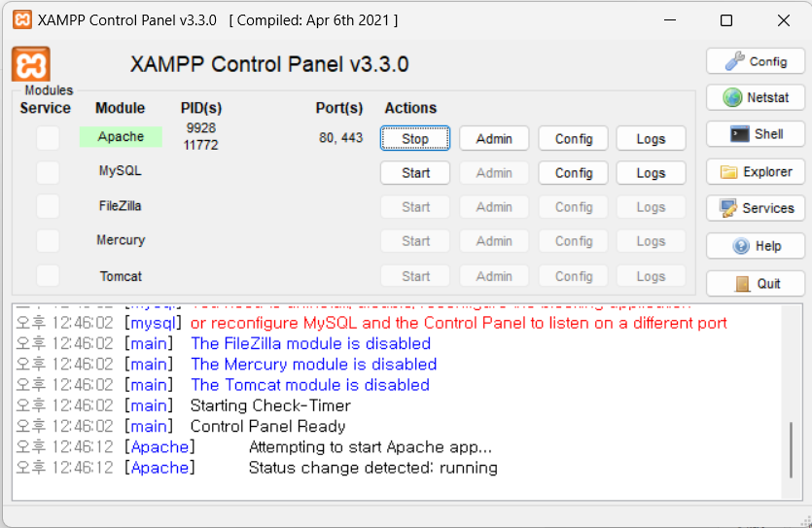The width and height of the screenshot is (812, 528).
Task: Click the FileZilla Admin button
Action: tap(494, 207)
